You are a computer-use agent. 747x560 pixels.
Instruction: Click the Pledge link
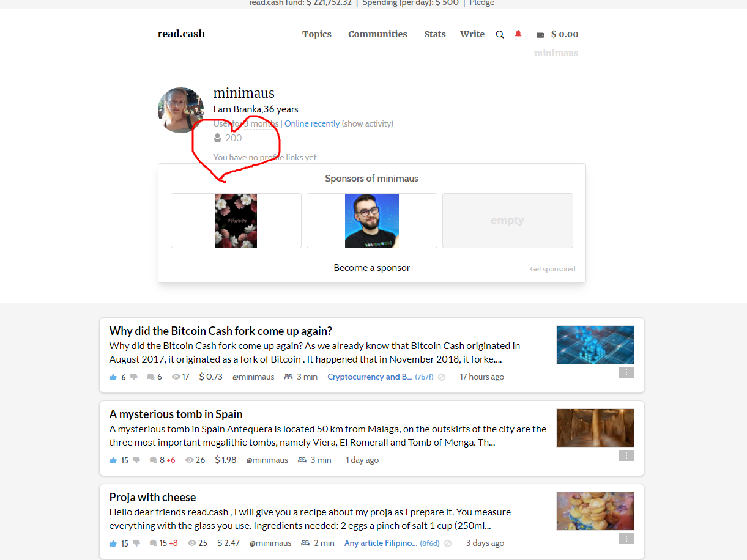[x=482, y=2]
